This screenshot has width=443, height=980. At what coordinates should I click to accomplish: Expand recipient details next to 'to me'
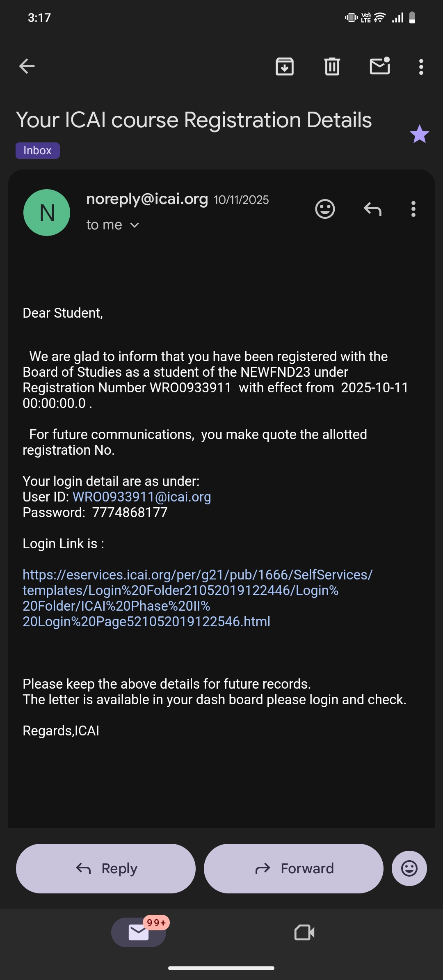[x=135, y=225]
